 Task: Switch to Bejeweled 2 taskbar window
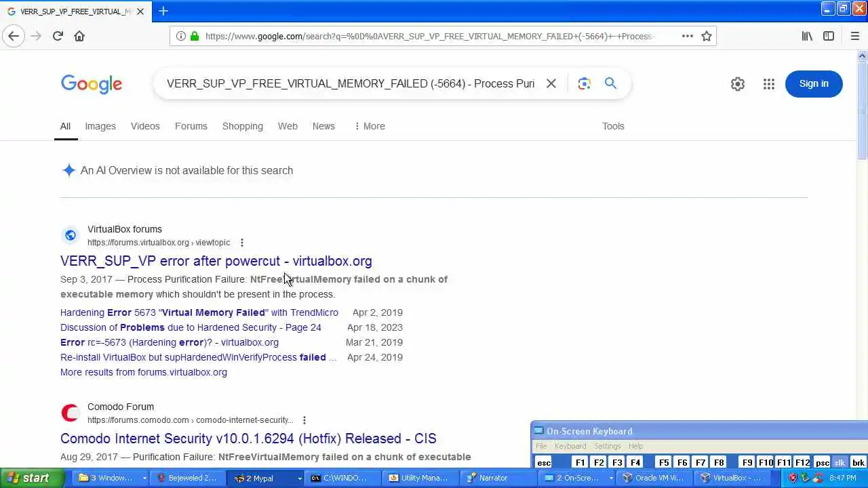188,478
